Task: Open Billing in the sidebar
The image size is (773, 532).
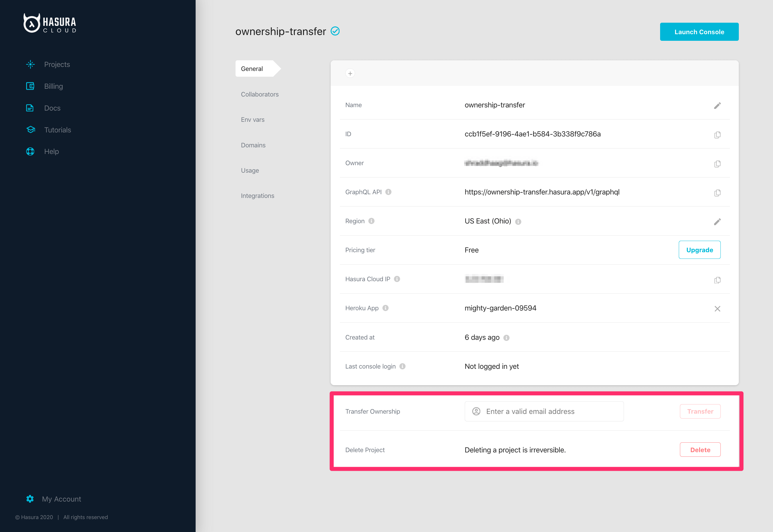Action: point(53,86)
